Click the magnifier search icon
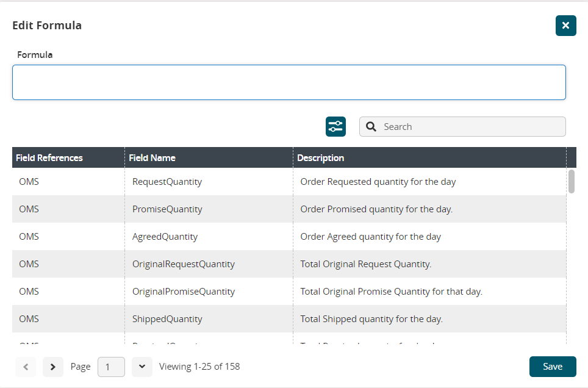This screenshot has height=388, width=588. click(x=371, y=127)
